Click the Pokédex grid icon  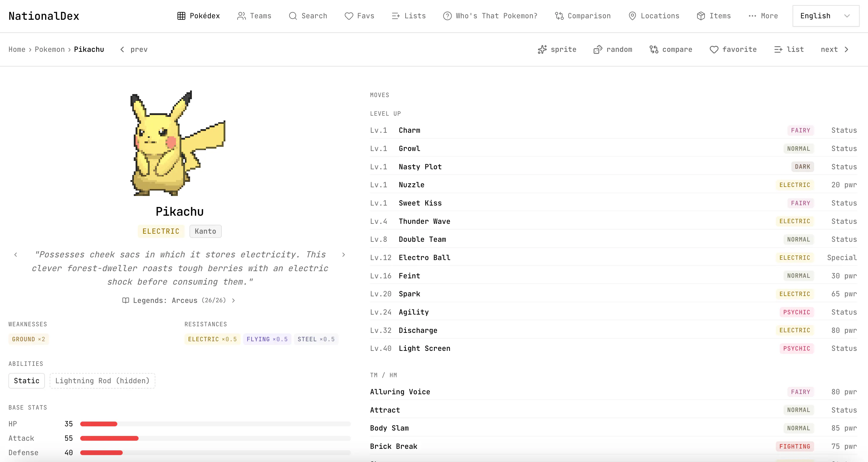click(x=181, y=16)
